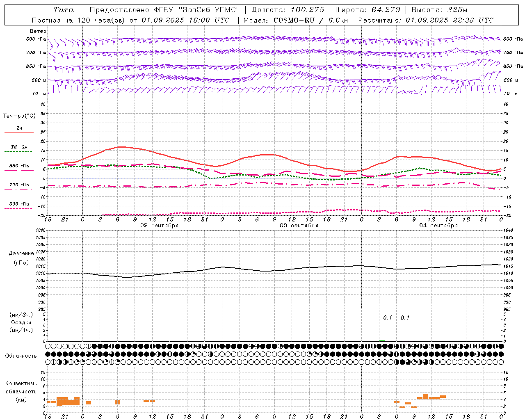Select the "Долгота: 100.275" header field
Viewport: 525px width, 420px height.
point(288,10)
